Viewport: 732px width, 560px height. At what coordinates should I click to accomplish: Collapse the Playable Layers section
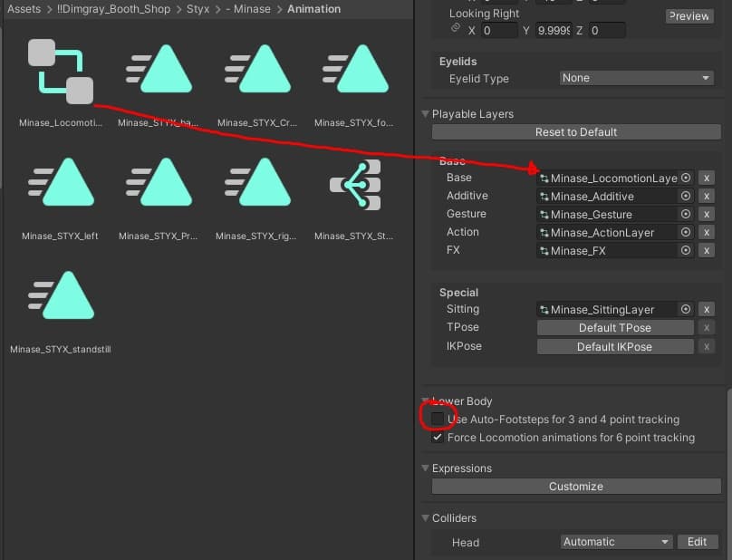pyautogui.click(x=425, y=114)
